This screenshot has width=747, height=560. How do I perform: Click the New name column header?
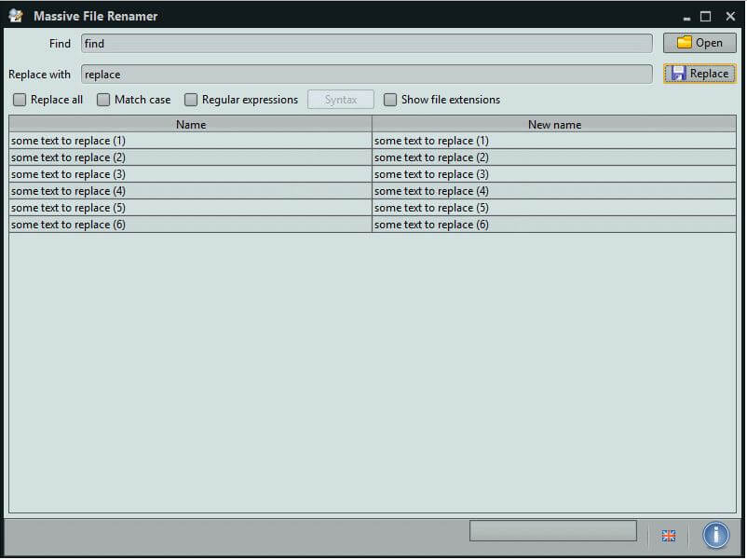click(x=553, y=124)
